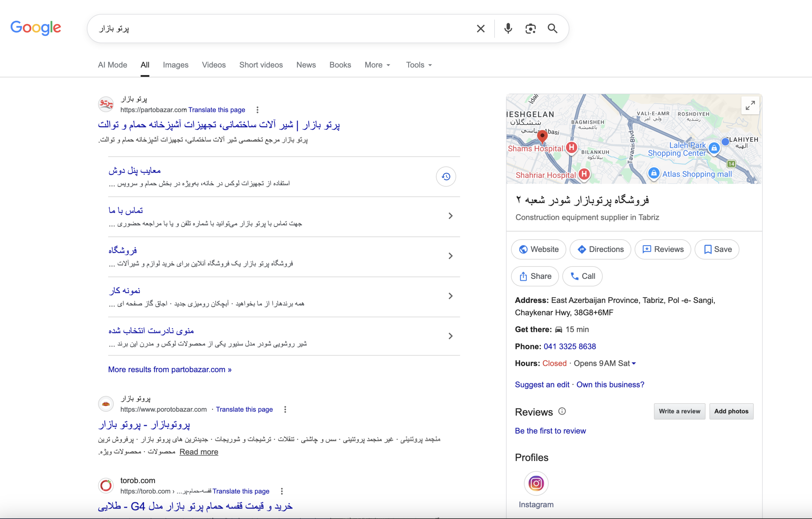Expand business hours dropdown arrow
Screen dimensions: 812x519
click(x=634, y=364)
